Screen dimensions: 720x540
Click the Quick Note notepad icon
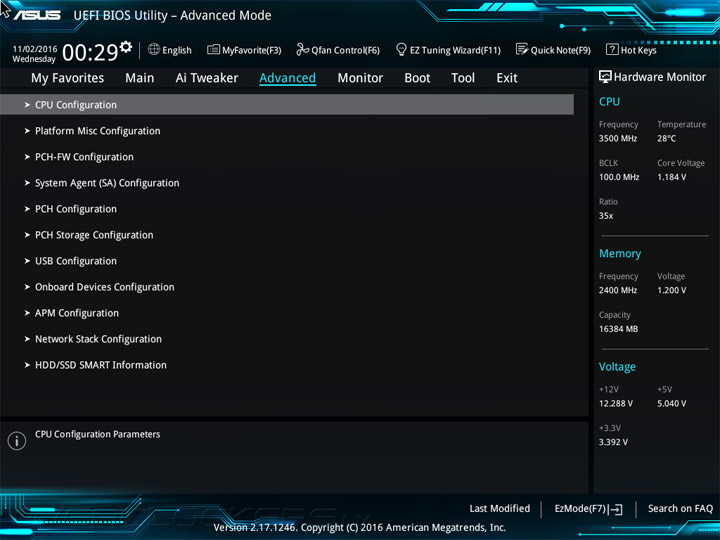522,49
